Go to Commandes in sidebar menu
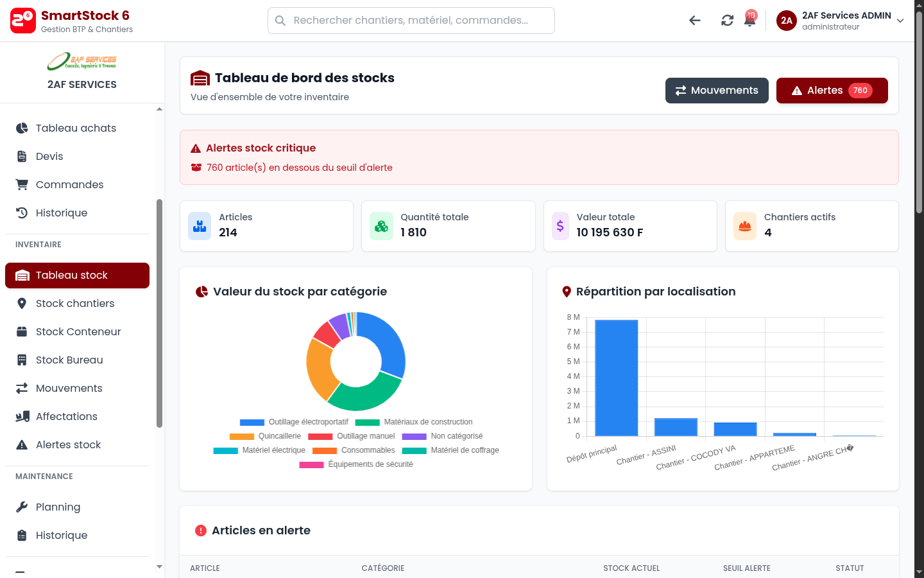This screenshot has width=924, height=578. pos(69,184)
